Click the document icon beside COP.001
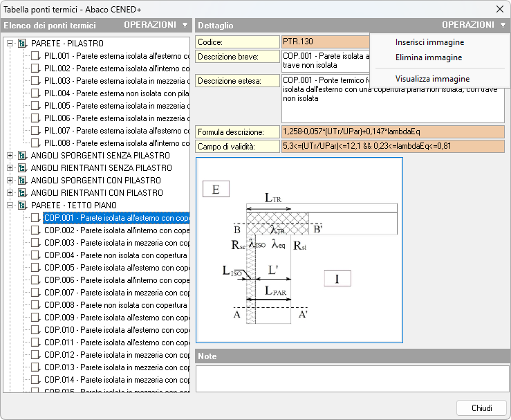 coord(36,218)
